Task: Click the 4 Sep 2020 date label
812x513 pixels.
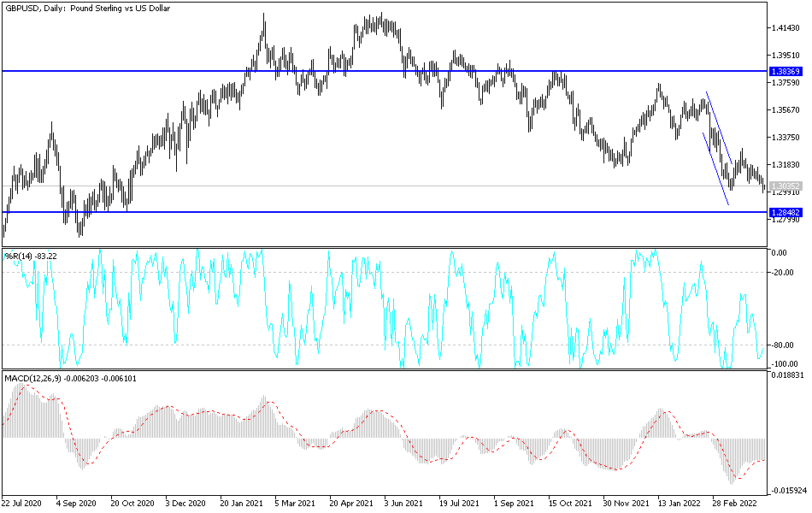Action: coord(76,503)
